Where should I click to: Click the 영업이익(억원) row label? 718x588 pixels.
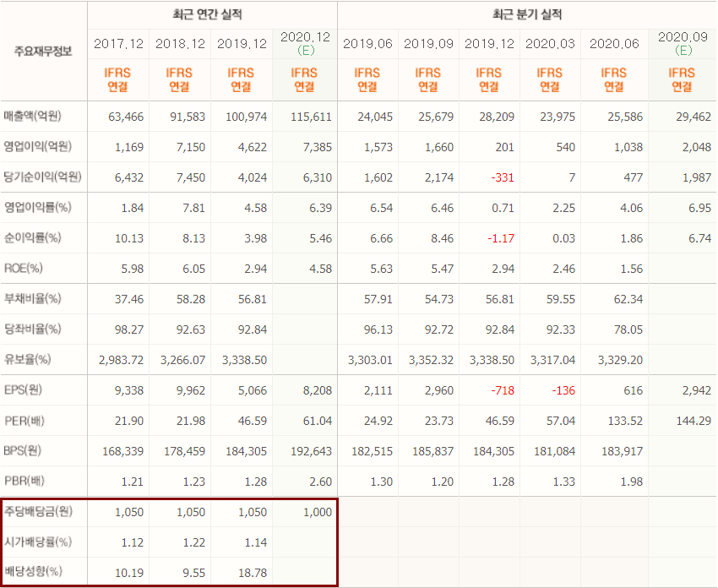(x=37, y=146)
